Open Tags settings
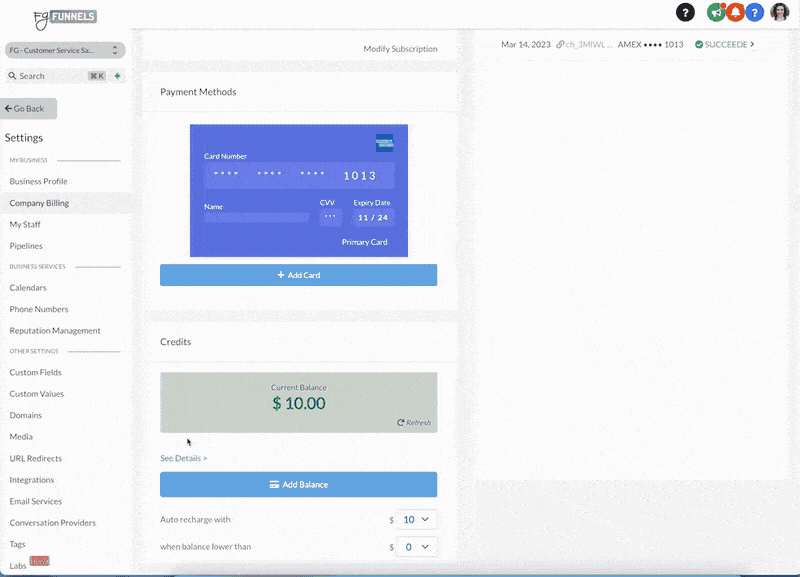The height and width of the screenshot is (577, 800). click(17, 544)
